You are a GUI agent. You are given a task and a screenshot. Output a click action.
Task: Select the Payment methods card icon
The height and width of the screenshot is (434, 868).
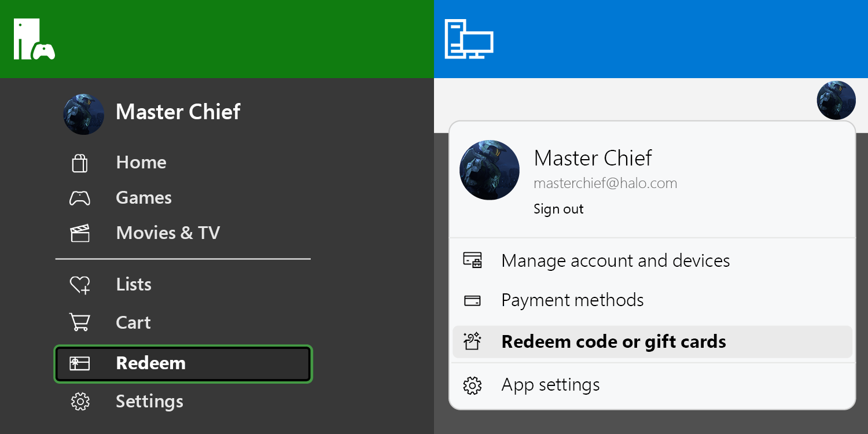pyautogui.click(x=472, y=300)
